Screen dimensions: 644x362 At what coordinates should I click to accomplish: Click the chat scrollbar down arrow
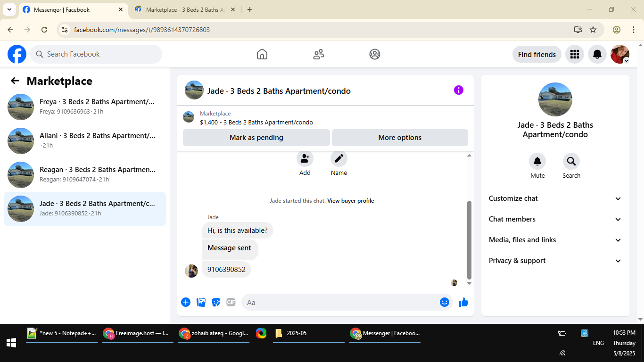coord(469,283)
